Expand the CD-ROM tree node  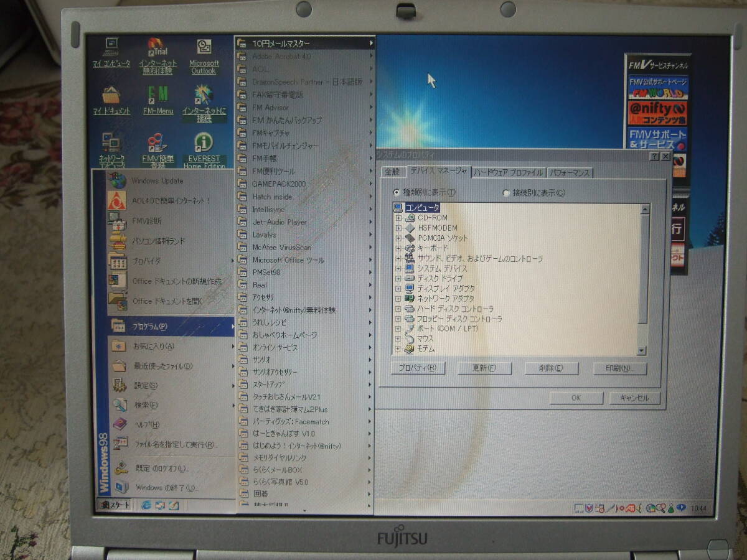398,218
